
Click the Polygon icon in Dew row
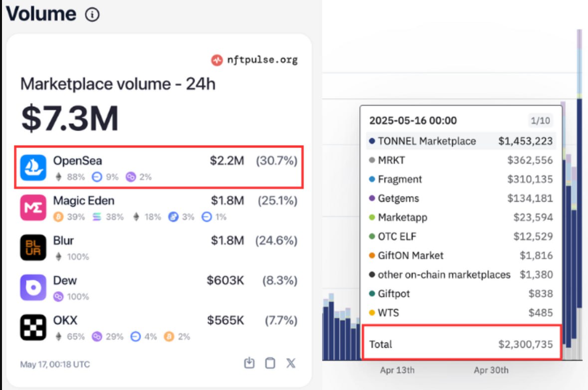click(x=58, y=297)
